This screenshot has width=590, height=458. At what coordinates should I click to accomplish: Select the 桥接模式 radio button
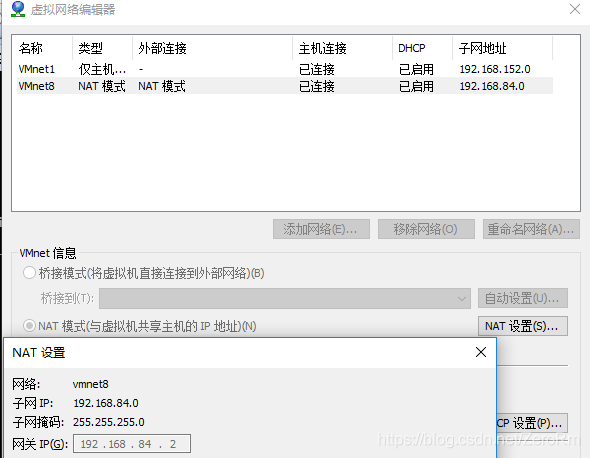point(29,273)
